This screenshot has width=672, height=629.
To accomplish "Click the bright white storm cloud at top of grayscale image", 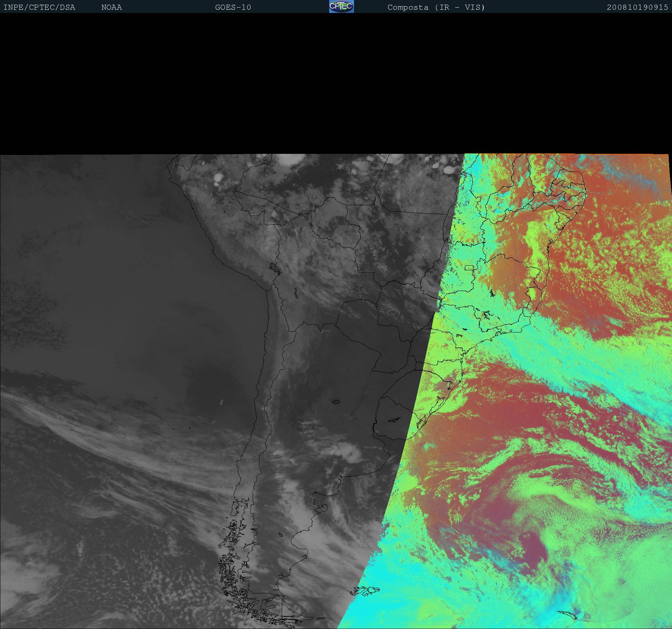I will point(291,159).
